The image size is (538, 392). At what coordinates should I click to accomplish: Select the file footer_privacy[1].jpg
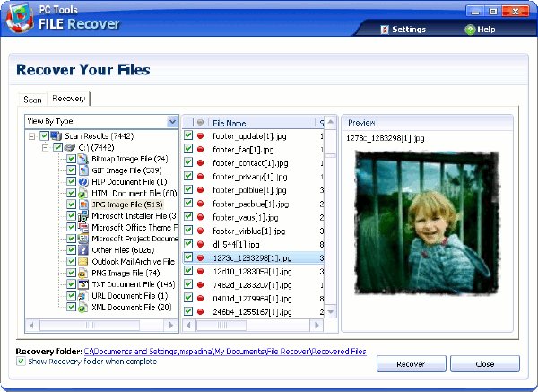pos(250,177)
